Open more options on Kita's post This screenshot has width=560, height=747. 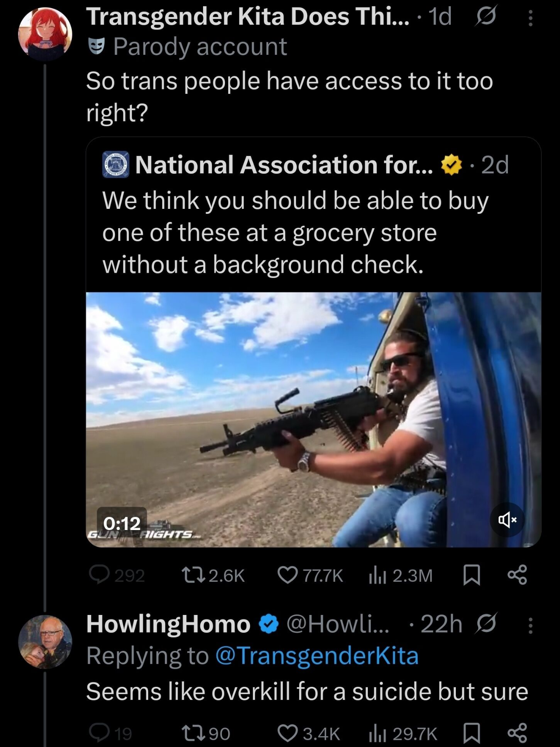coord(530,18)
